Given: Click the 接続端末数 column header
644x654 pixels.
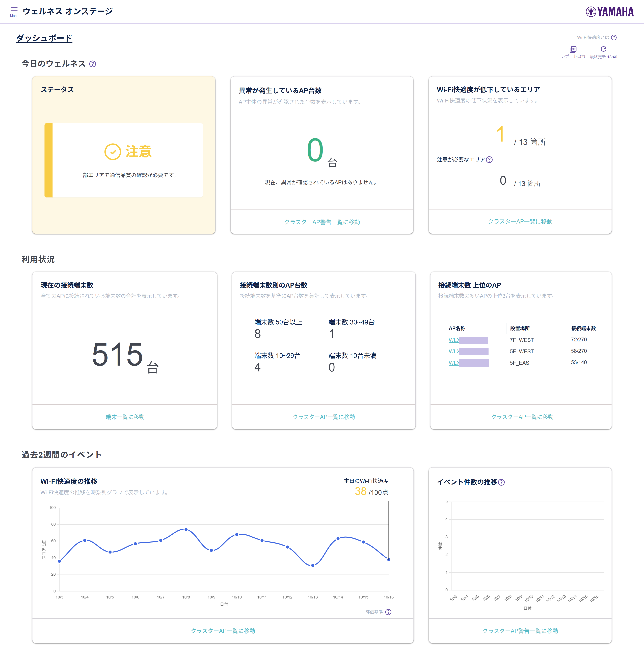Looking at the screenshot, I should [x=583, y=328].
